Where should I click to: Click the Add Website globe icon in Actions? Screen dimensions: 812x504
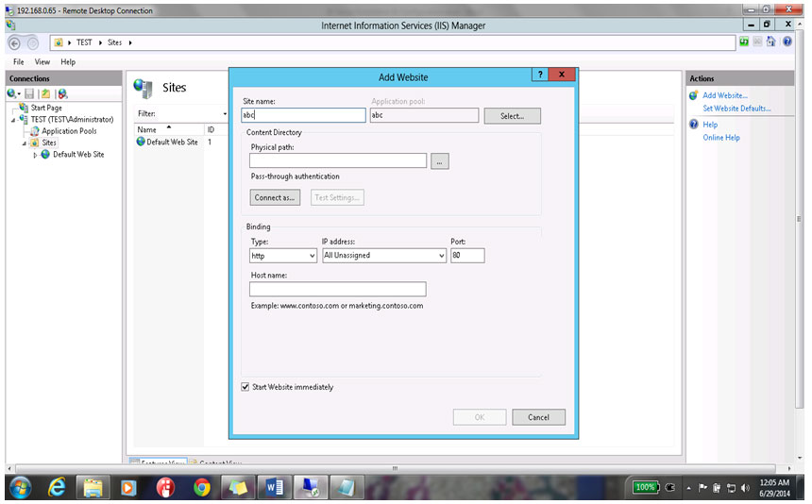[x=694, y=95]
